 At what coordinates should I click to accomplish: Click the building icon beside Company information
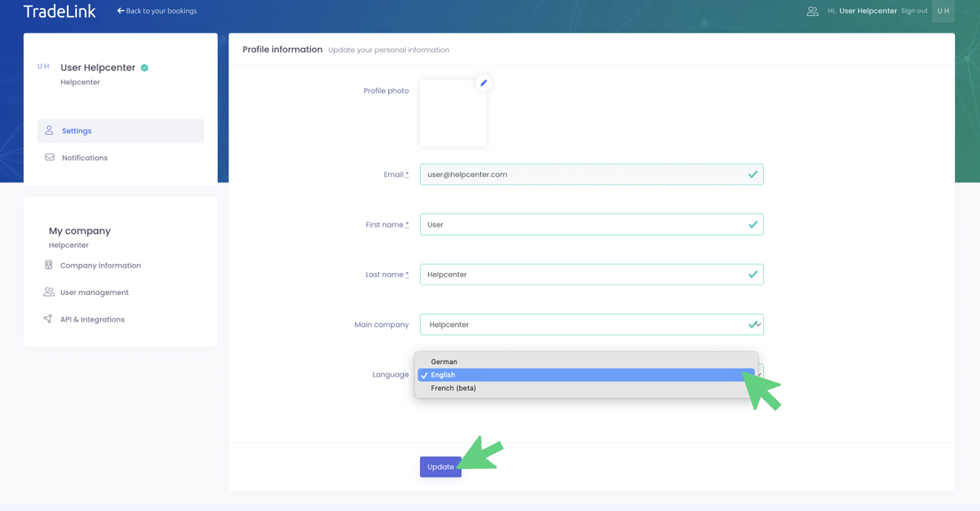coord(49,265)
